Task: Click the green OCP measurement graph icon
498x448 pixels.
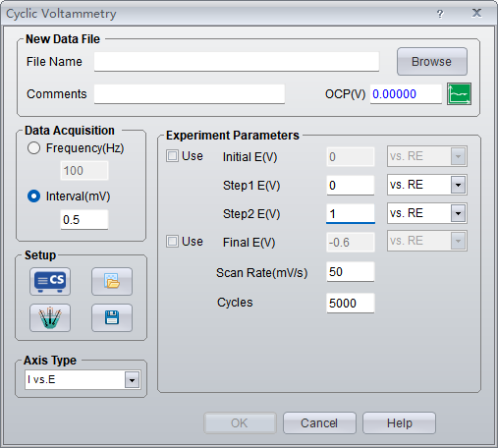Action: [x=459, y=94]
